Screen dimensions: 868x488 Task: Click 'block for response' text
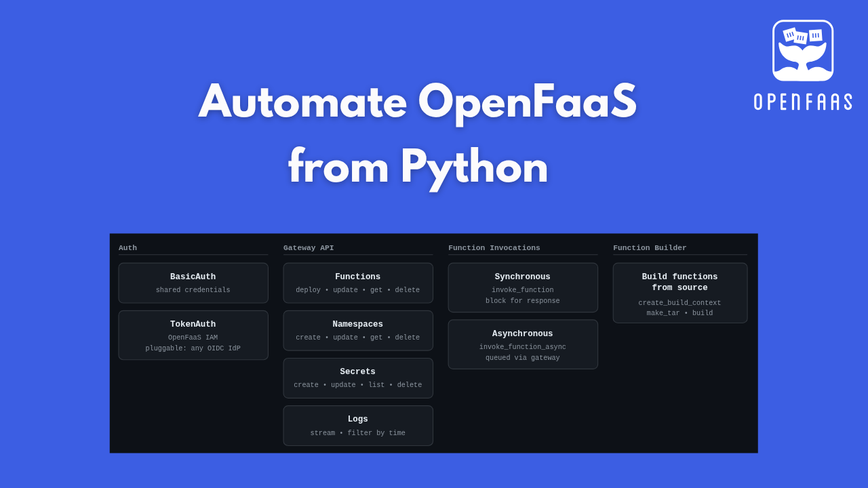523,301
